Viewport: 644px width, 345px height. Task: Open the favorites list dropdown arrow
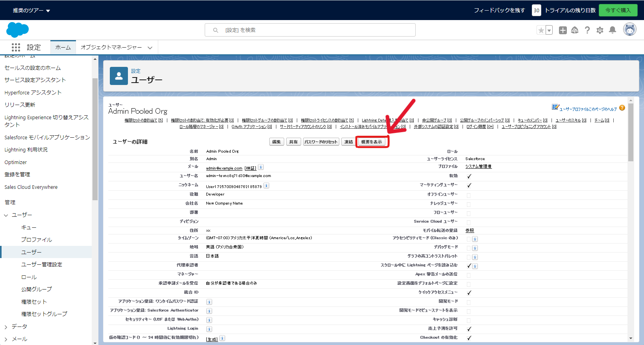pyautogui.click(x=549, y=30)
